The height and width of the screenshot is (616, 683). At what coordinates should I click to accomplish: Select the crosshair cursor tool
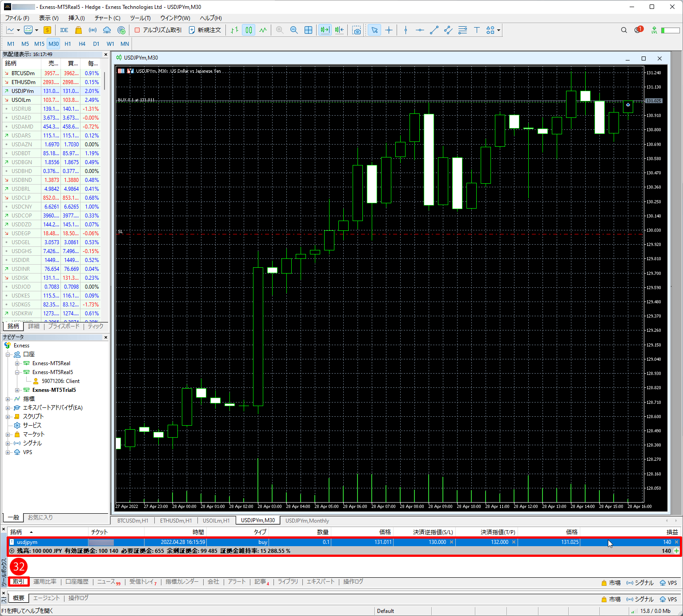click(x=389, y=30)
